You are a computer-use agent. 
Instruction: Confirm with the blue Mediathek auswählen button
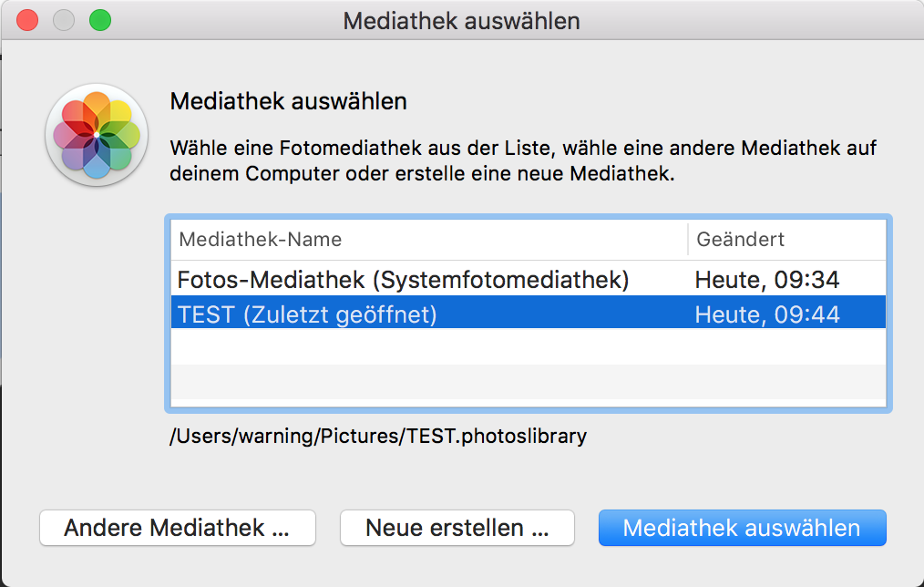click(742, 528)
